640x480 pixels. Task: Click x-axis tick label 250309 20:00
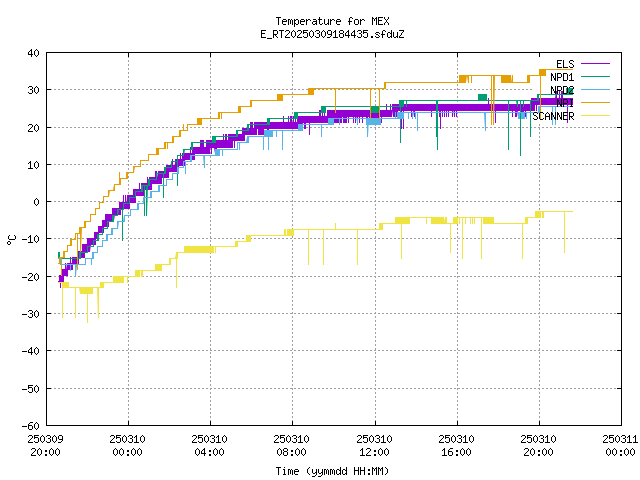(x=45, y=446)
